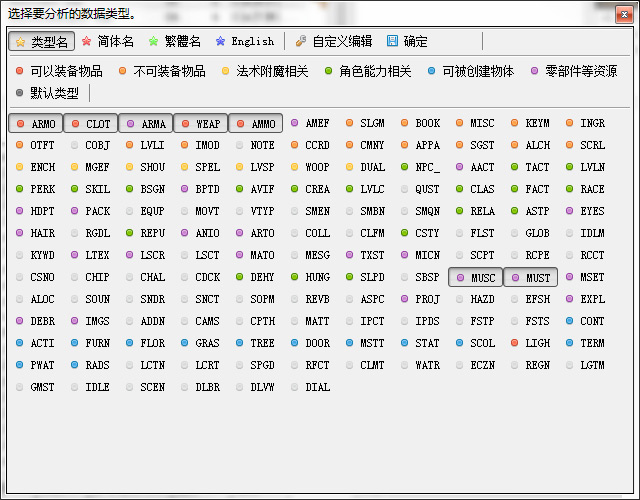Image resolution: width=640 pixels, height=500 pixels.
Task: Select the FURN data type
Action: (x=91, y=343)
